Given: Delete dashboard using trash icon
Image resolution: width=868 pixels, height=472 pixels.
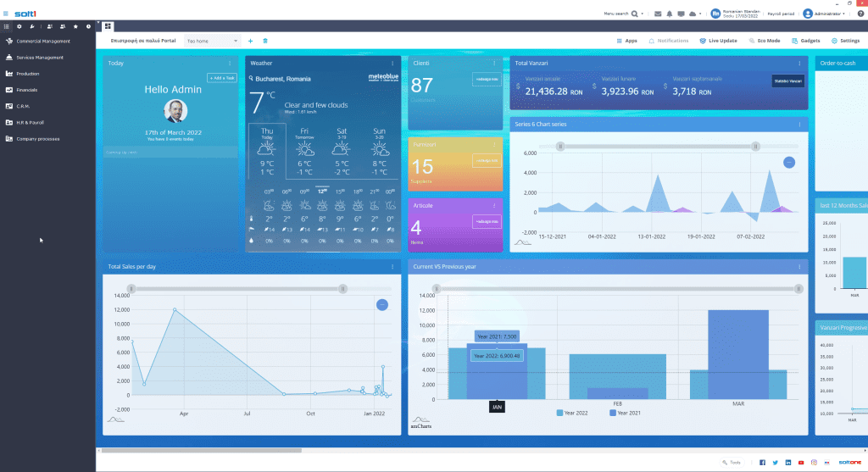Looking at the screenshot, I should 264,41.
